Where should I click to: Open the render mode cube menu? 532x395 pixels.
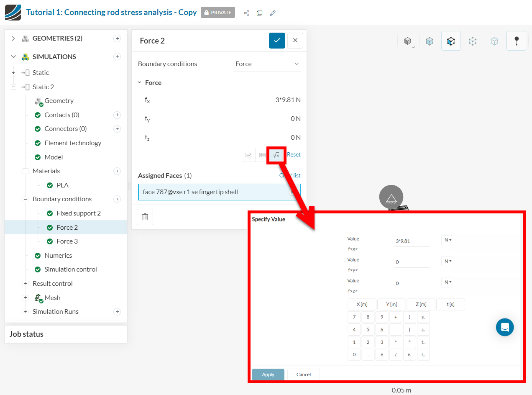(x=408, y=41)
